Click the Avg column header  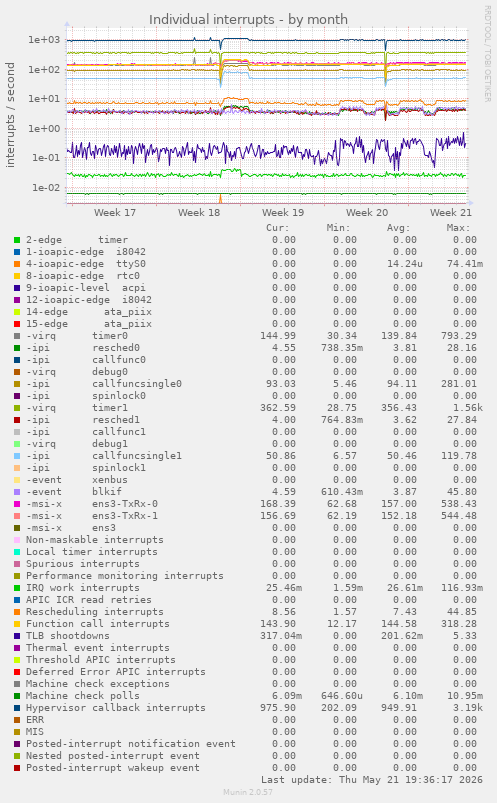(x=399, y=228)
